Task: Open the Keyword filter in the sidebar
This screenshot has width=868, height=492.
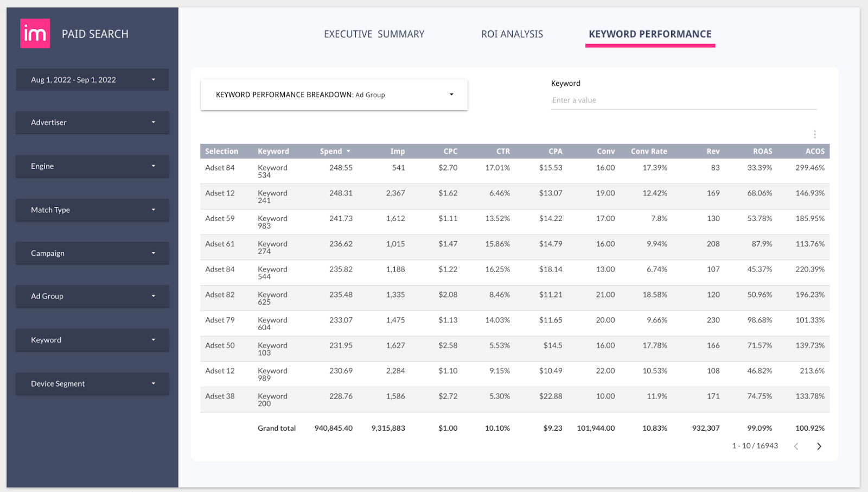Action: click(x=92, y=340)
